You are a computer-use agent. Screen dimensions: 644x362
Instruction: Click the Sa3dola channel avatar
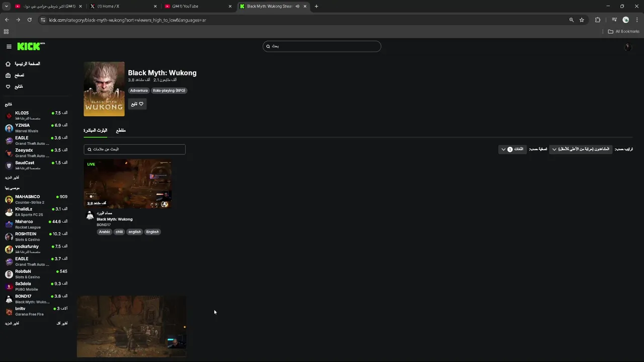(9, 286)
